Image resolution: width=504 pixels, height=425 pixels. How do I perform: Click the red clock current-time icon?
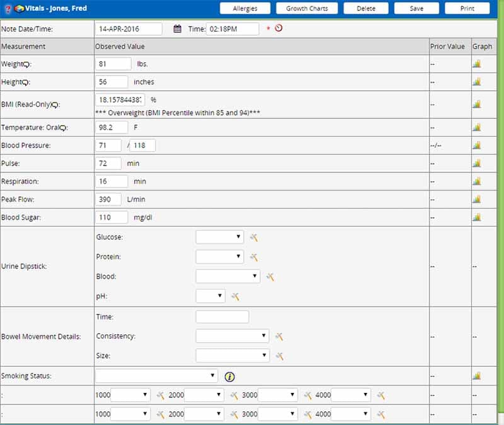pyautogui.click(x=278, y=28)
